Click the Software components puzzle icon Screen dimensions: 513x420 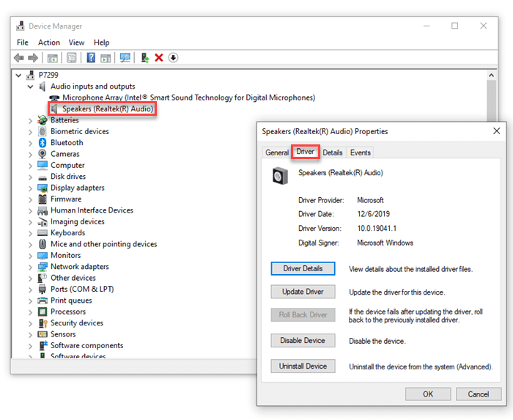coord(43,345)
